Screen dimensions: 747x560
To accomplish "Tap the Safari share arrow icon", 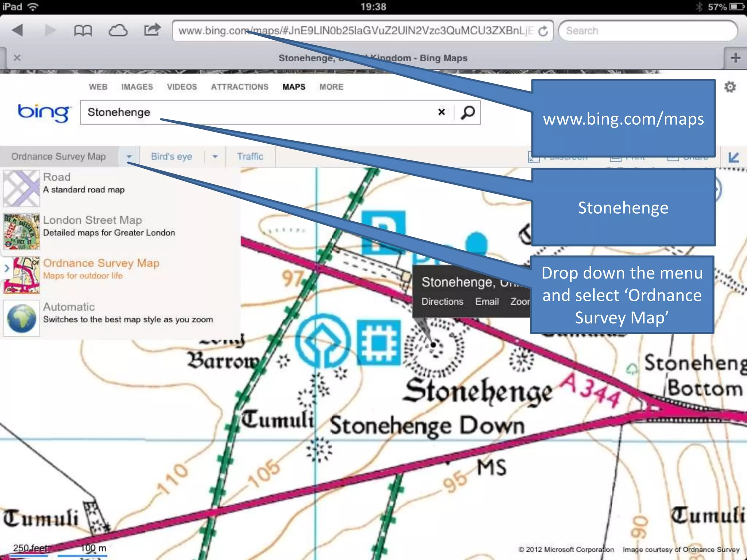I will tap(152, 30).
